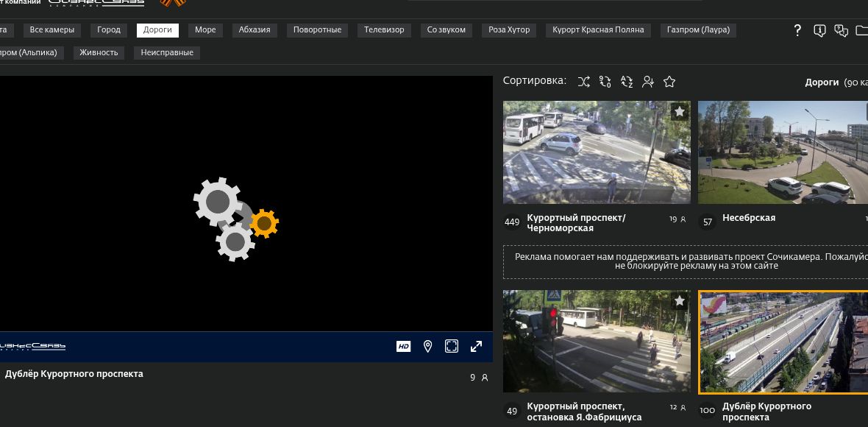Click Курортный проспект, остановка Я.Фабрициуса title

coord(584,412)
